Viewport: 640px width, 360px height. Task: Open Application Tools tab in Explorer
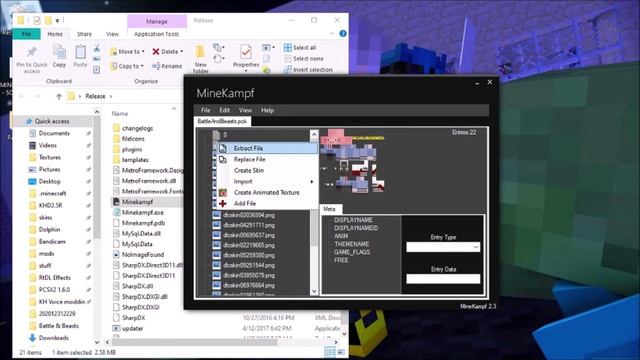157,34
